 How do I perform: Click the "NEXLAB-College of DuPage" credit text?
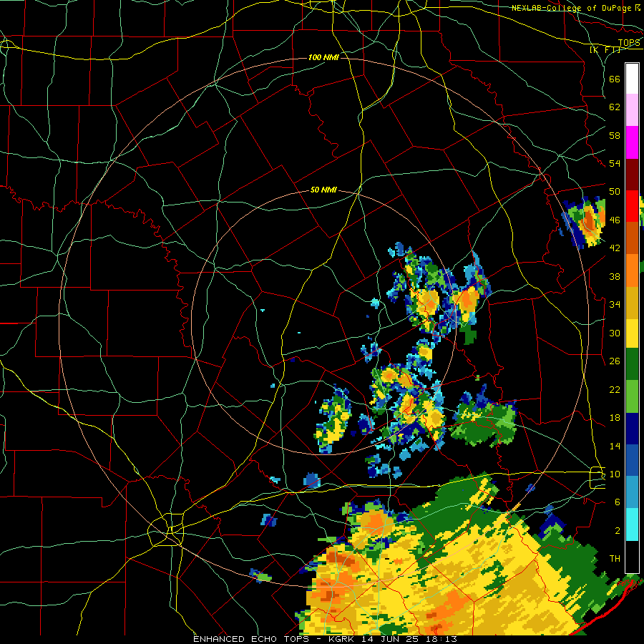coord(571,8)
